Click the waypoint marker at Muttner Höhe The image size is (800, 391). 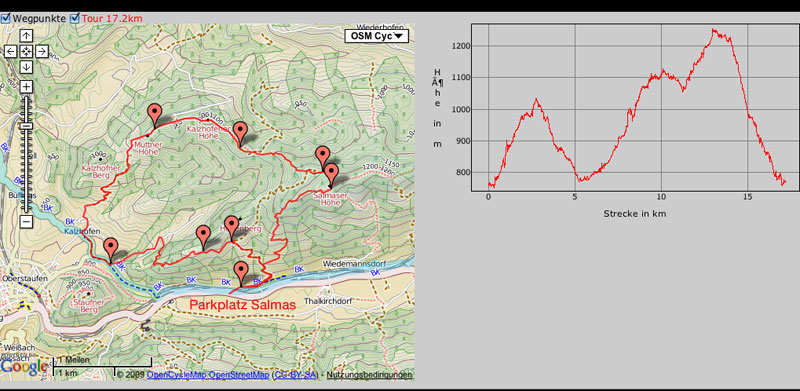[154, 116]
